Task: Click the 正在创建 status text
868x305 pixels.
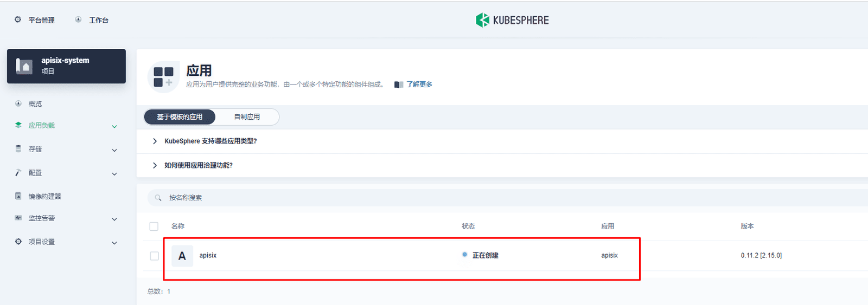Action: click(x=486, y=255)
